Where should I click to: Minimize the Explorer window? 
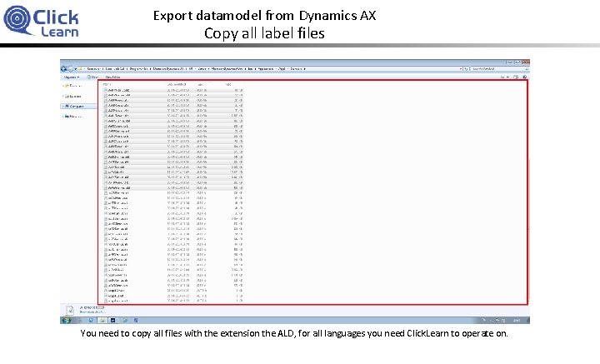510,62
